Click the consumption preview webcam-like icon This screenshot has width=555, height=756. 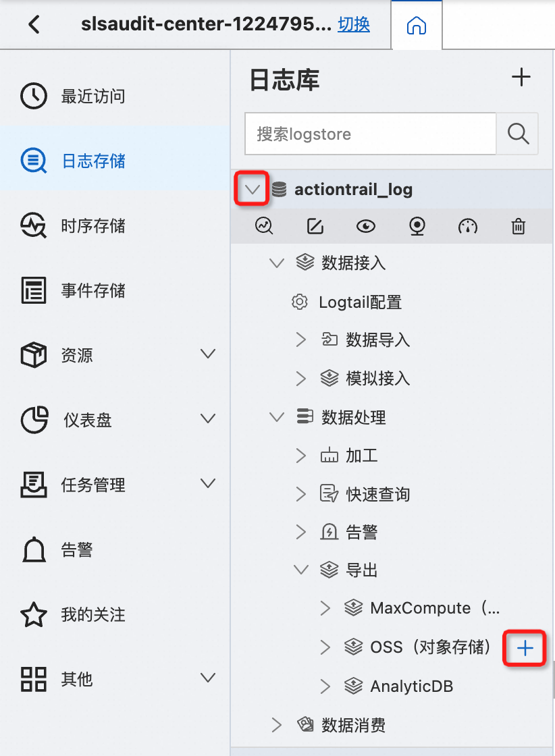click(x=417, y=225)
